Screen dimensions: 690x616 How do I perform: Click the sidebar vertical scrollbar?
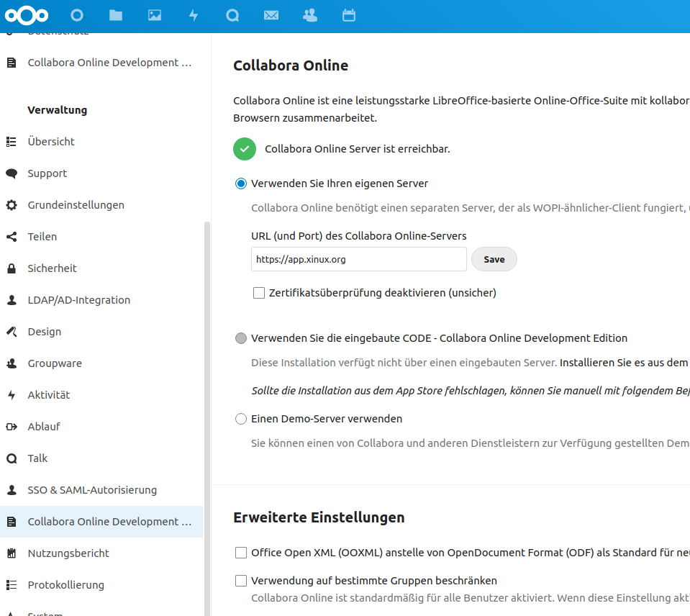click(x=207, y=417)
